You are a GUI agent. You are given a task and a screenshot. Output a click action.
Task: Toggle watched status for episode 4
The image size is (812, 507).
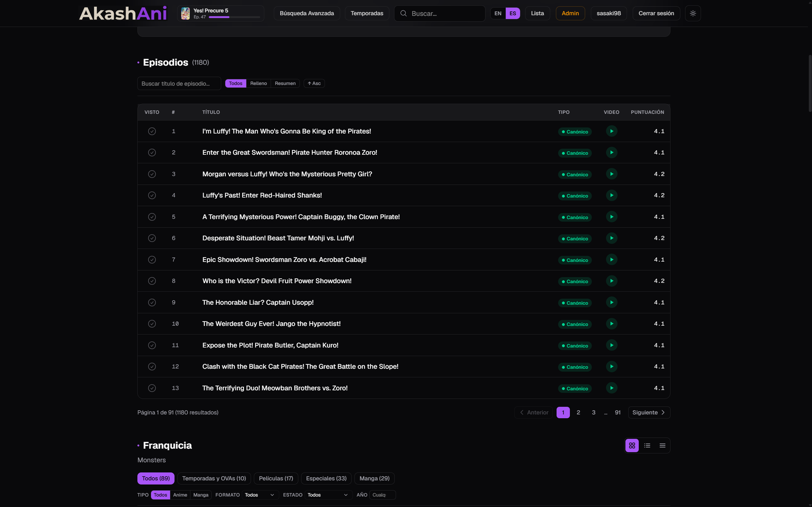(x=152, y=196)
